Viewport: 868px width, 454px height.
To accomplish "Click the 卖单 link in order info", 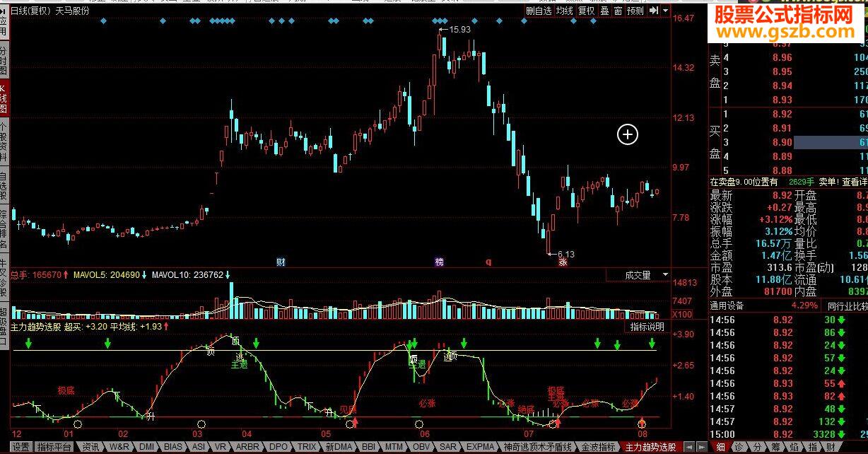I will click(828, 182).
